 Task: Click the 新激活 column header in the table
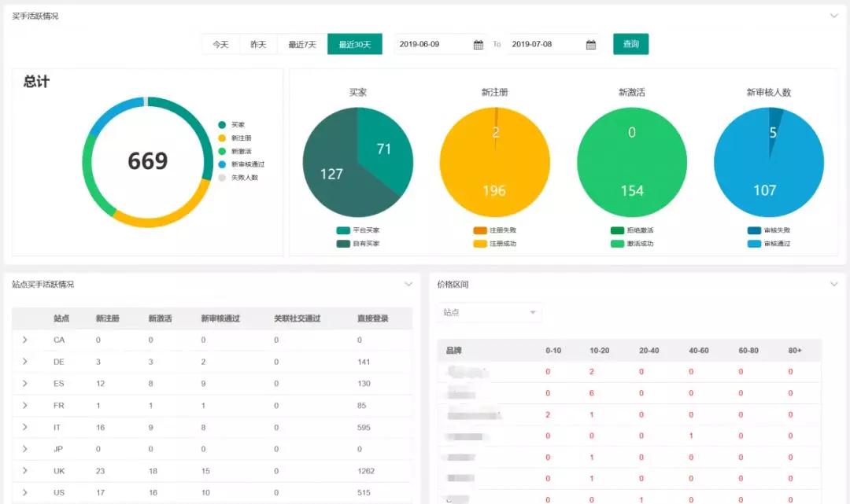pos(160,318)
